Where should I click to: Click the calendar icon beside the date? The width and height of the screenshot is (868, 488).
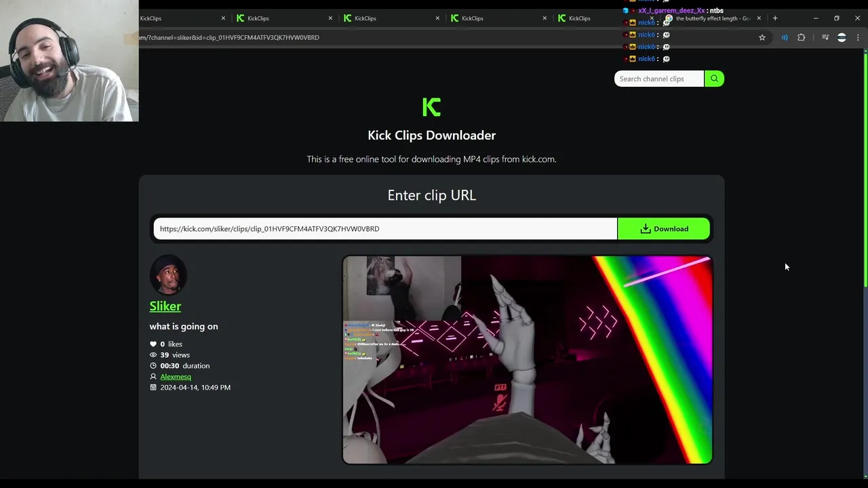click(153, 388)
